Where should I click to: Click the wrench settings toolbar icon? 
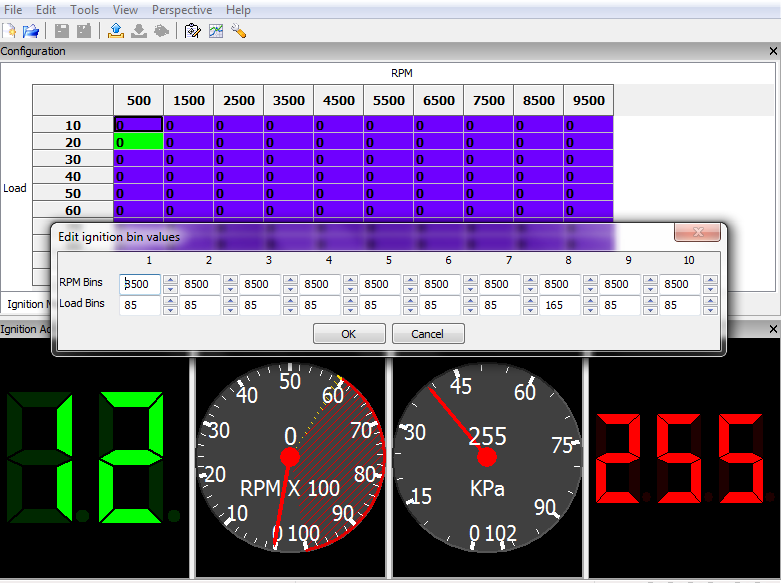click(x=239, y=31)
